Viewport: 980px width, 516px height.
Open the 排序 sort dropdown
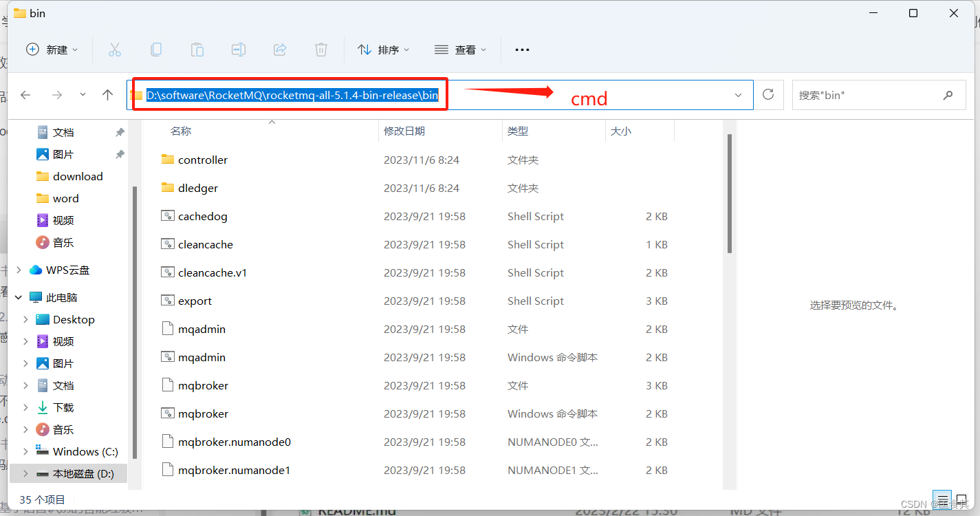click(384, 50)
